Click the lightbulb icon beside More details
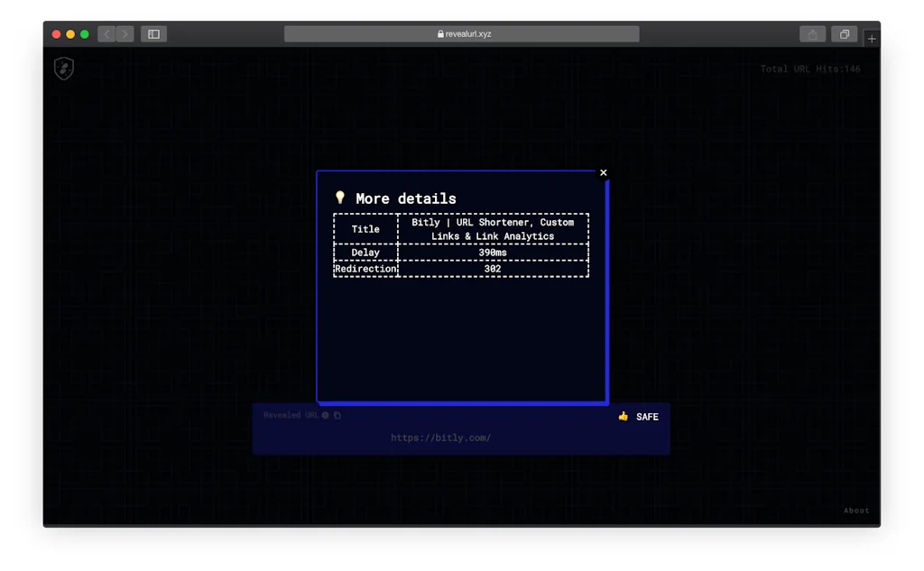The width and height of the screenshot is (924, 571). (x=340, y=197)
